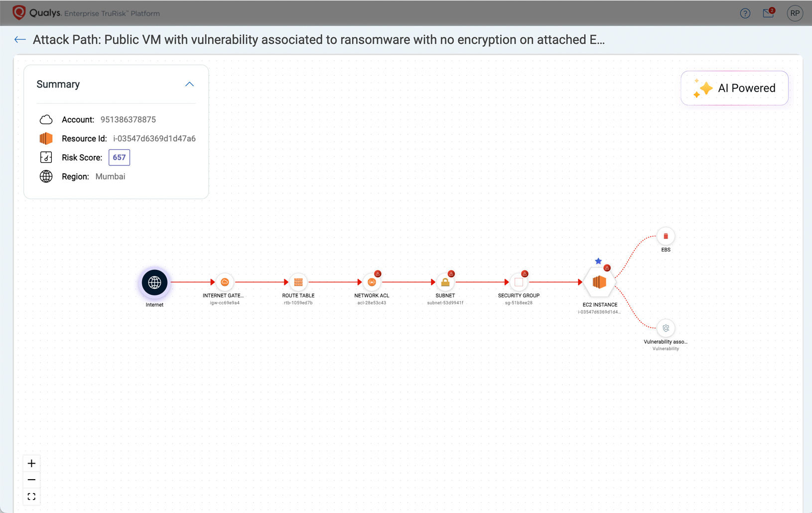
Task: Open the Security Group node
Action: click(x=519, y=282)
